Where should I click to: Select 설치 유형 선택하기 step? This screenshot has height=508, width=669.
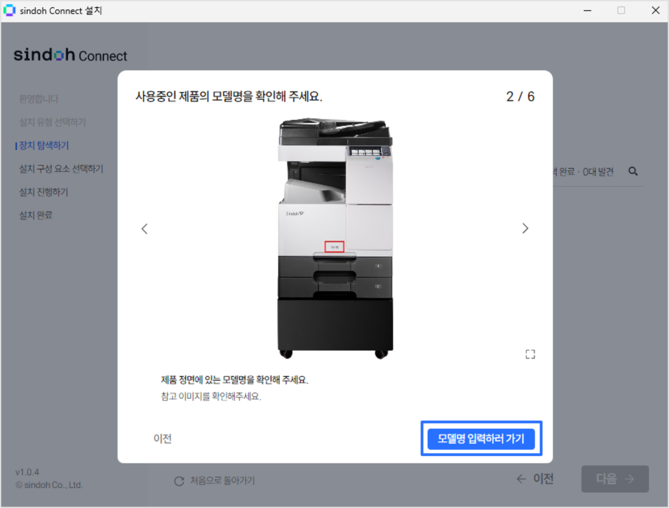pyautogui.click(x=52, y=122)
